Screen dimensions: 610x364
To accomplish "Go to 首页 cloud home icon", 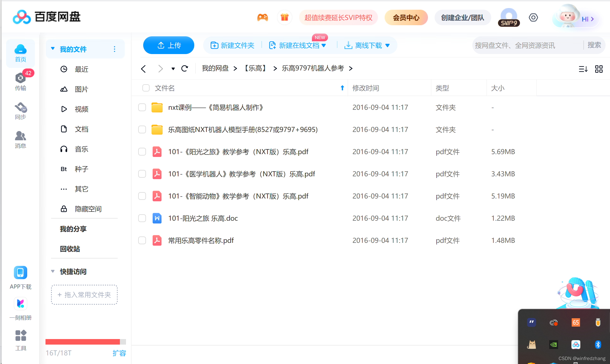I will [21, 53].
